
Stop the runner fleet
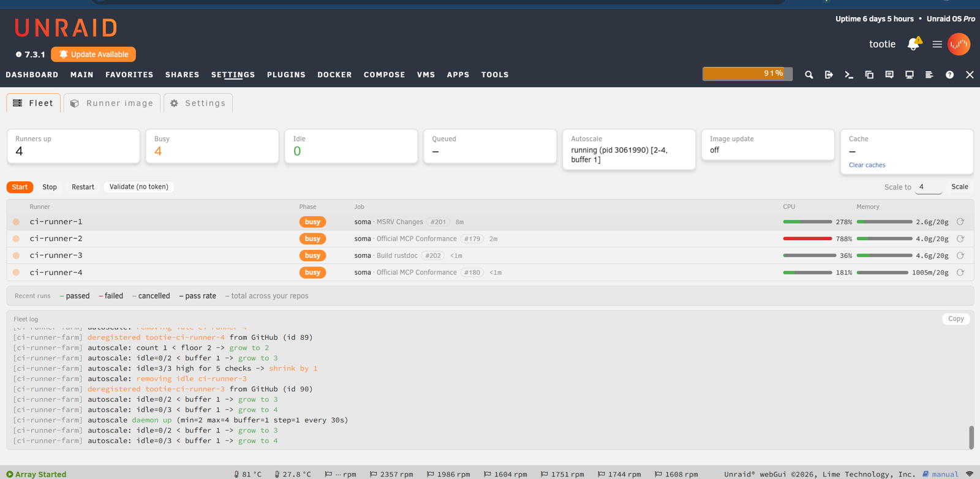(x=50, y=187)
